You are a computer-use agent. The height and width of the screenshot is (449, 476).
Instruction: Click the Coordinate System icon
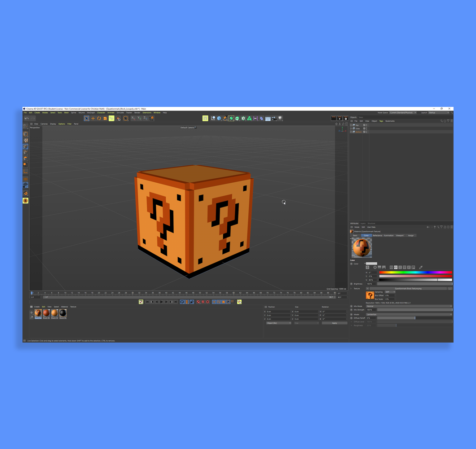tap(151, 118)
